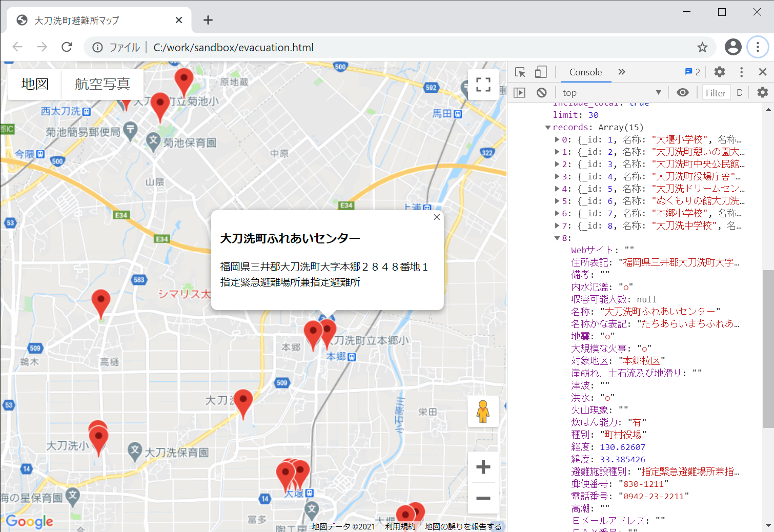Image resolution: width=774 pixels, height=532 pixels.
Task: Click the 緯度 value 33.385426
Action: point(622,459)
